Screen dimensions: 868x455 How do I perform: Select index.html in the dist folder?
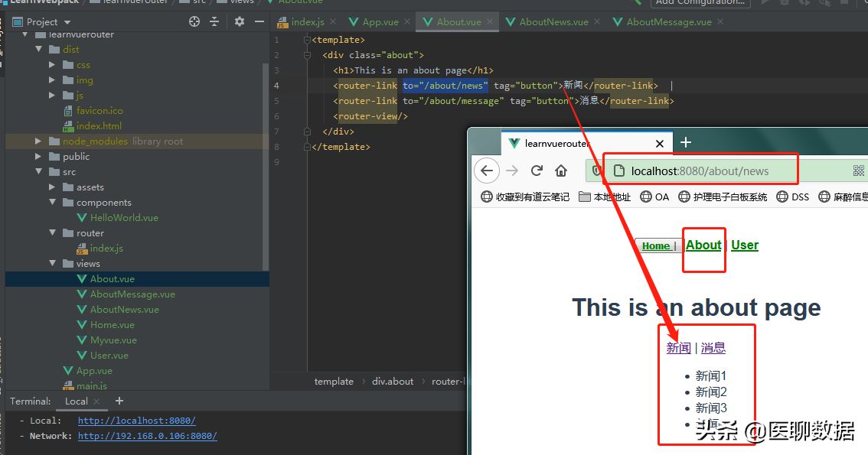pyautogui.click(x=99, y=126)
